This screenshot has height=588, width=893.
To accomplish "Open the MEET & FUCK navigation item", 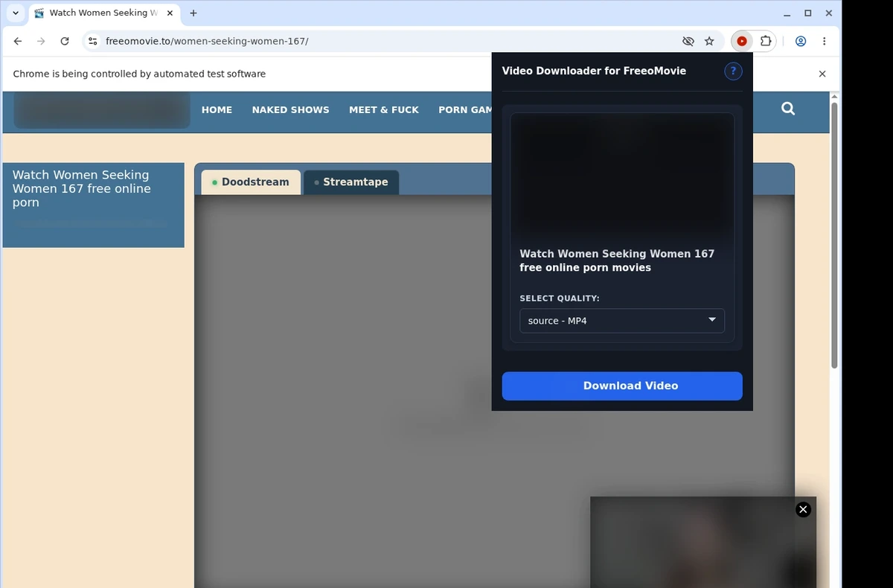I will 384,110.
